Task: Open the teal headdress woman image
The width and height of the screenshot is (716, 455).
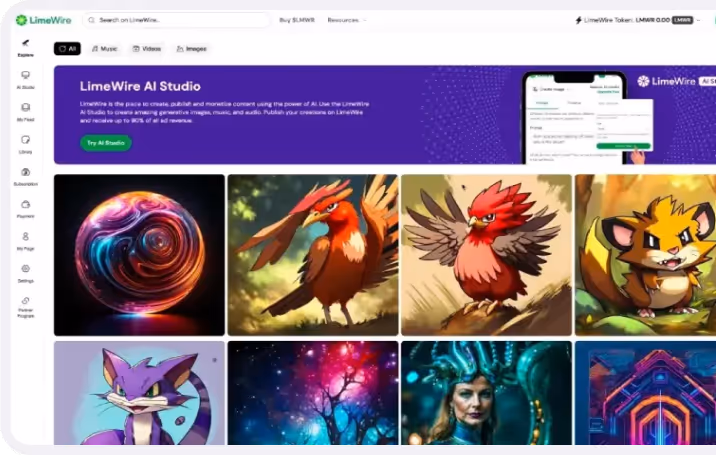Action: coord(486,393)
